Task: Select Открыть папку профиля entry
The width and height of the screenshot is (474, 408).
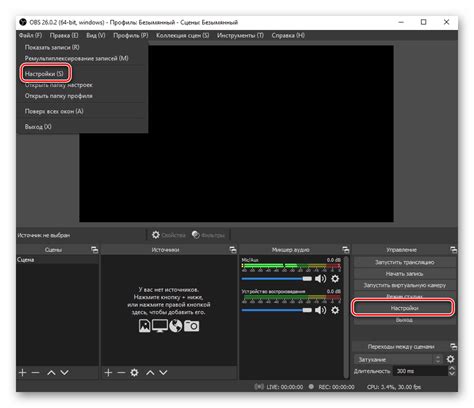Action: [59, 96]
